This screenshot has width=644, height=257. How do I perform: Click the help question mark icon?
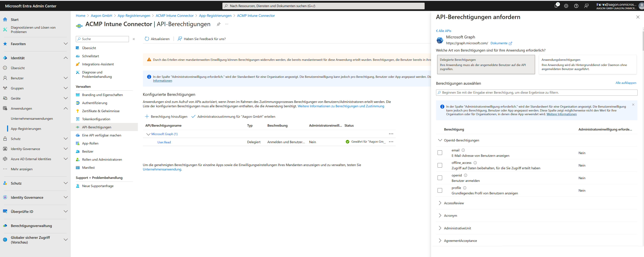(x=576, y=6)
